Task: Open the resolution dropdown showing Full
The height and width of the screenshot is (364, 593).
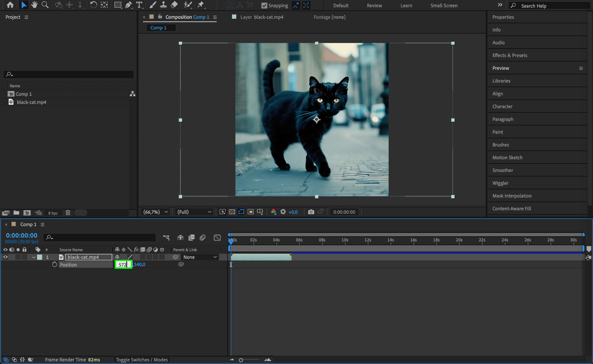Action: pyautogui.click(x=194, y=212)
